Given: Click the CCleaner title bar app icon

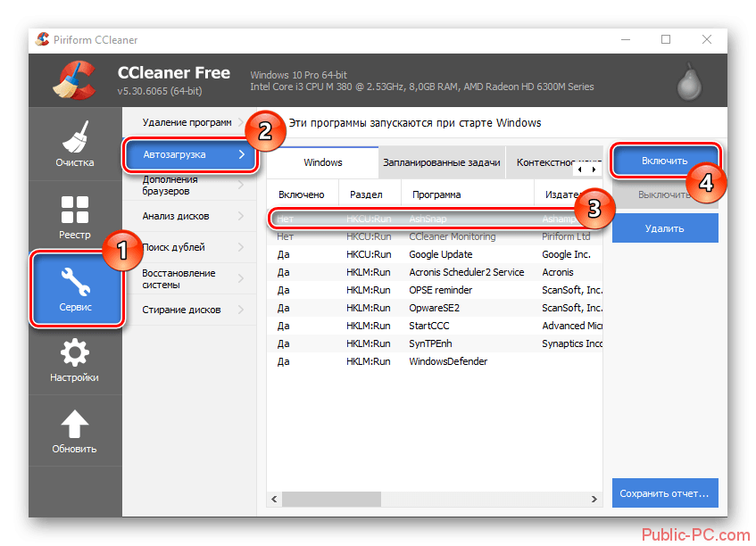Looking at the screenshot, I should click(x=42, y=40).
